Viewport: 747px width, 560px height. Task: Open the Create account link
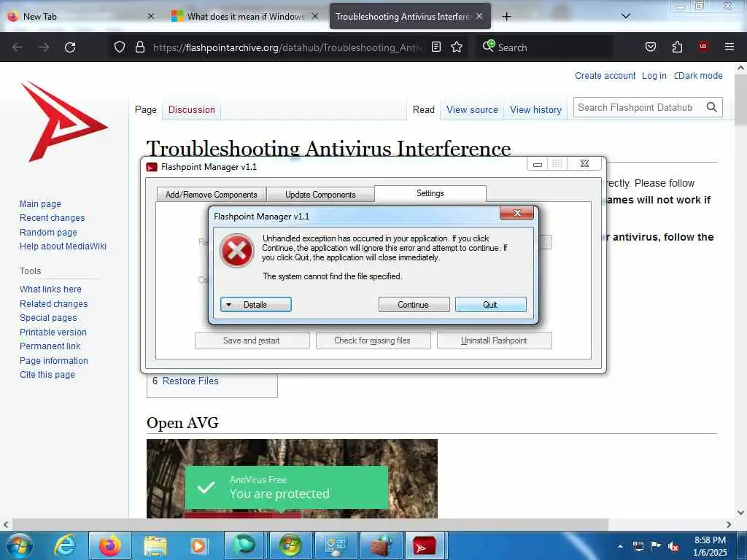(x=605, y=76)
